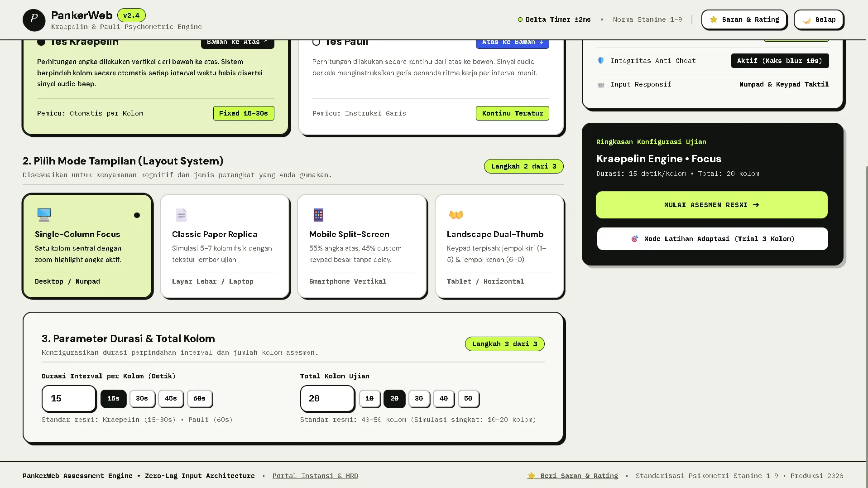Image resolution: width=868 pixels, height=488 pixels.
Task: Set total columns preset to 30
Action: point(419,398)
